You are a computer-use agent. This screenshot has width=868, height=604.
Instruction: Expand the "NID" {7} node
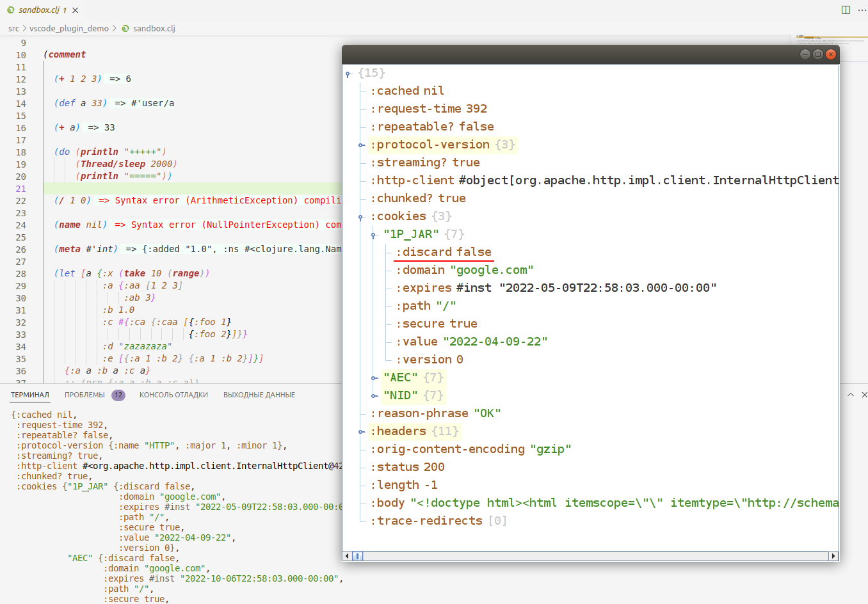[x=374, y=396]
